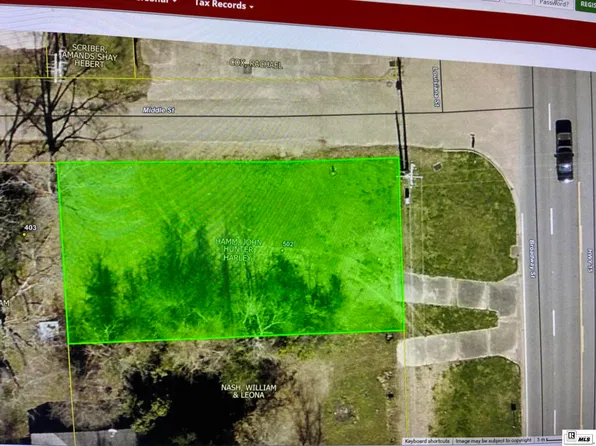This screenshot has height=446, width=596.
Task: Open the Keyboard shortcuts link
Action: click(x=427, y=441)
